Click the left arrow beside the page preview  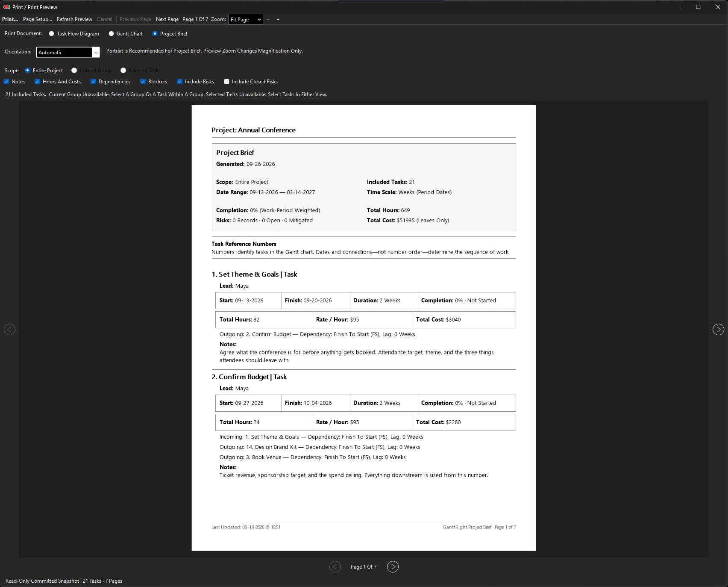coord(9,329)
